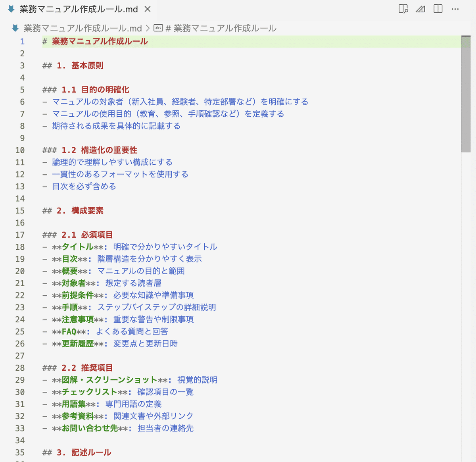
Task: Click the double-triangle icon in editor toolbar
Action: coord(420,9)
